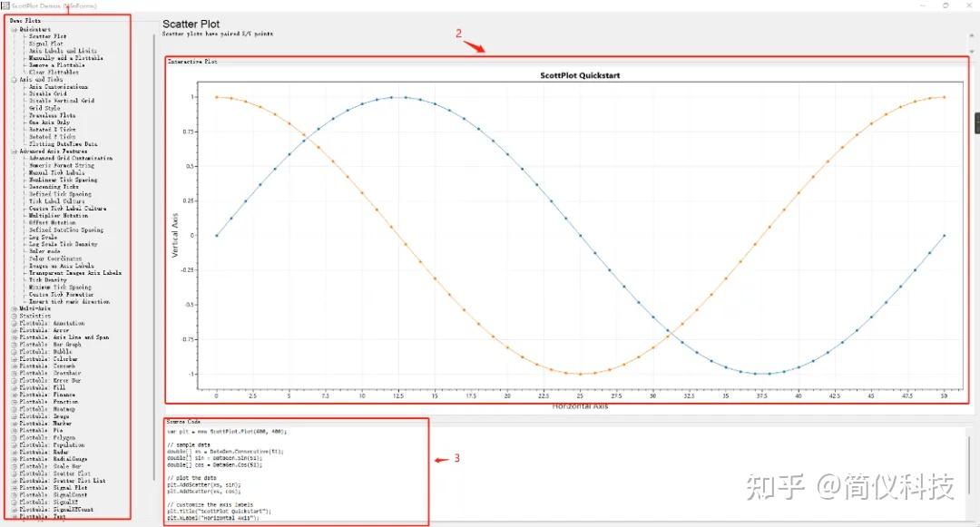Select the Multiplier Notation demo
Viewport: 980px width, 527px height.
coord(58,215)
